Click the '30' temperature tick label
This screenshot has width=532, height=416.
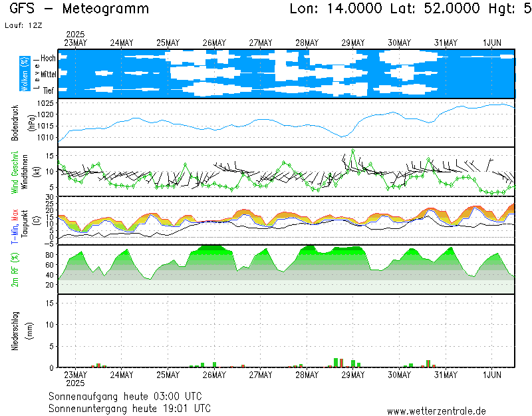(x=50, y=197)
